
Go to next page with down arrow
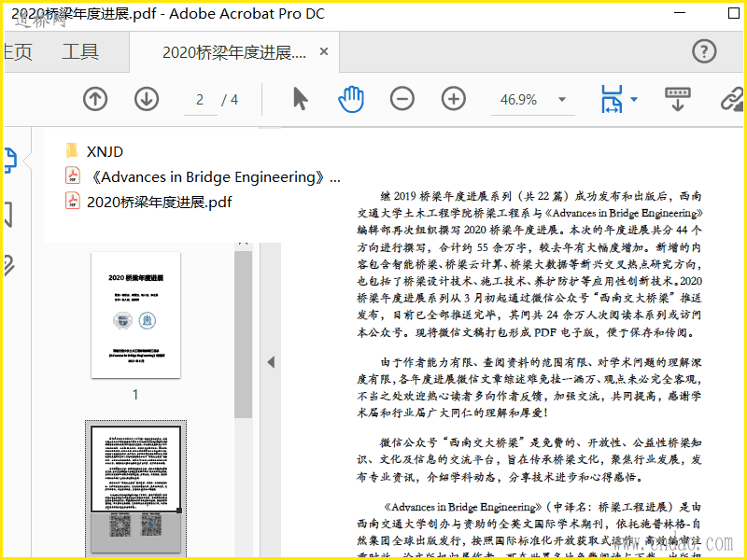click(147, 99)
